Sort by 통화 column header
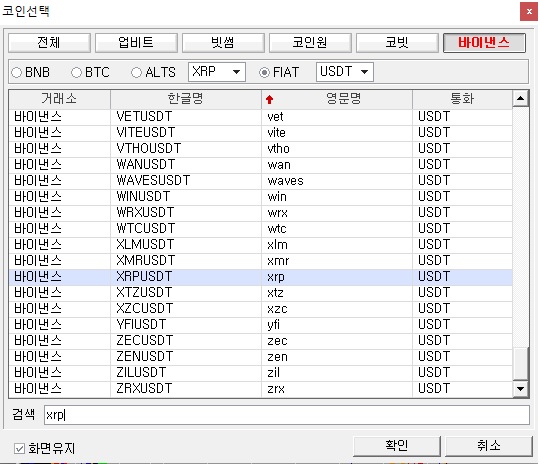Viewport: 540px width, 464px height. pos(462,99)
